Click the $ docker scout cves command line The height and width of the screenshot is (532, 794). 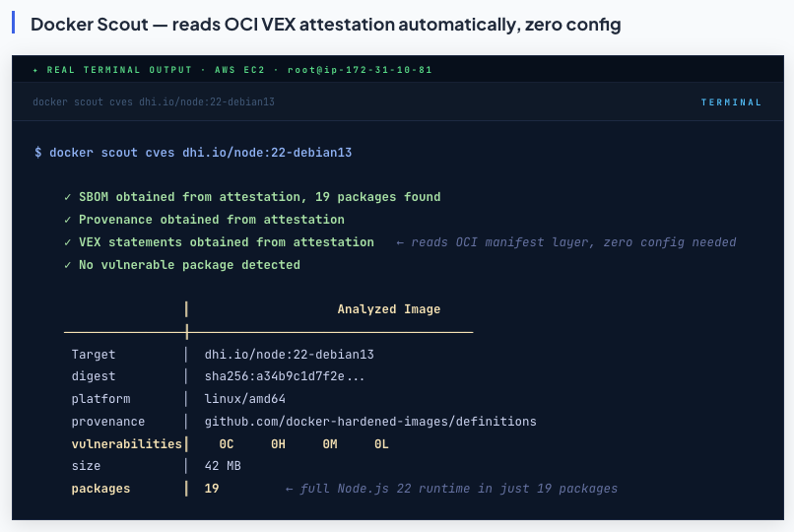193,153
